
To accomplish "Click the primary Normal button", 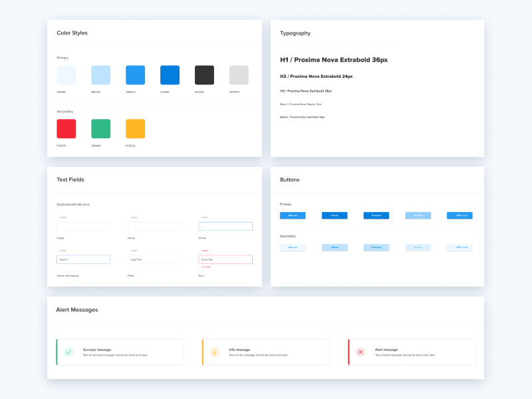I will [293, 215].
